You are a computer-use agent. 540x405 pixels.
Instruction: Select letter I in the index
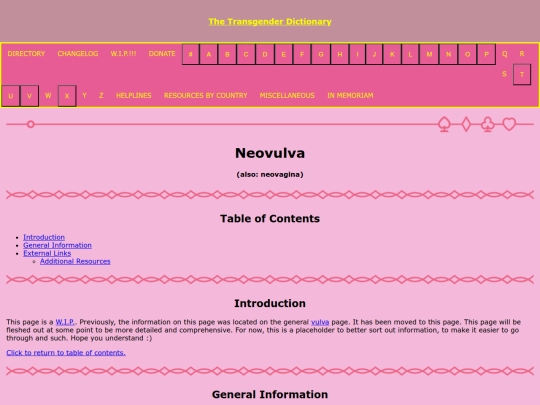click(x=357, y=54)
